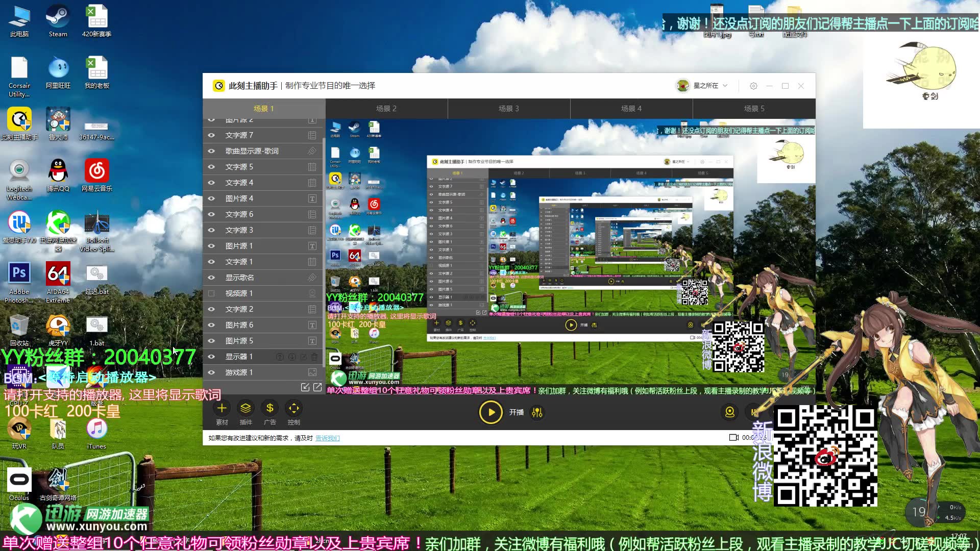
Task: Enable the 视频源 1 source checkbox
Action: (211, 294)
